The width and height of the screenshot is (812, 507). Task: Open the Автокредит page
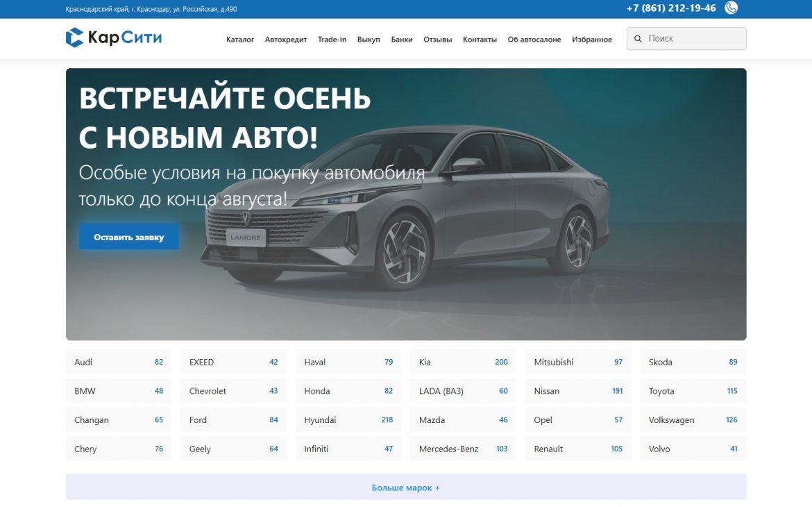[x=286, y=40]
